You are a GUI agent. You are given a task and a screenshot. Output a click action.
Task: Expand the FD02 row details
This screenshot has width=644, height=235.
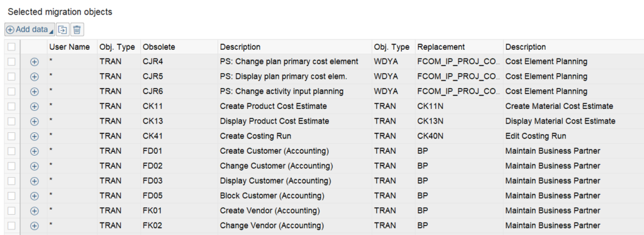point(35,166)
